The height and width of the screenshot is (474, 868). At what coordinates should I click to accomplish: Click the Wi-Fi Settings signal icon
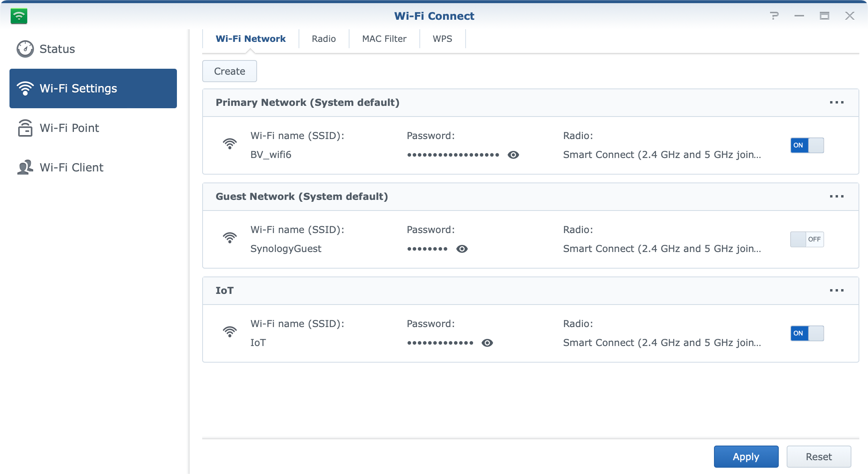point(25,88)
